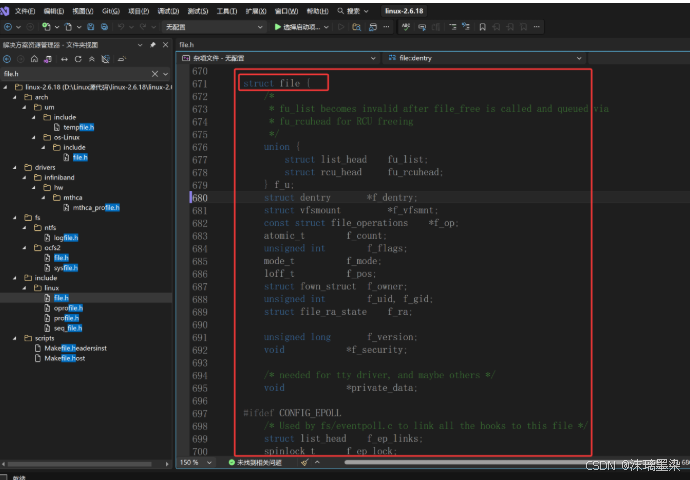Image resolution: width=690 pixels, height=480 pixels.
Task: Click the start without debugging icon
Action: (341, 27)
